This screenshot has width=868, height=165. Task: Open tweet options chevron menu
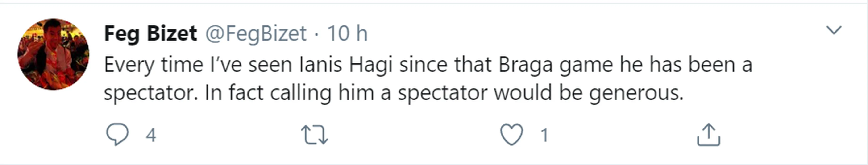click(834, 30)
